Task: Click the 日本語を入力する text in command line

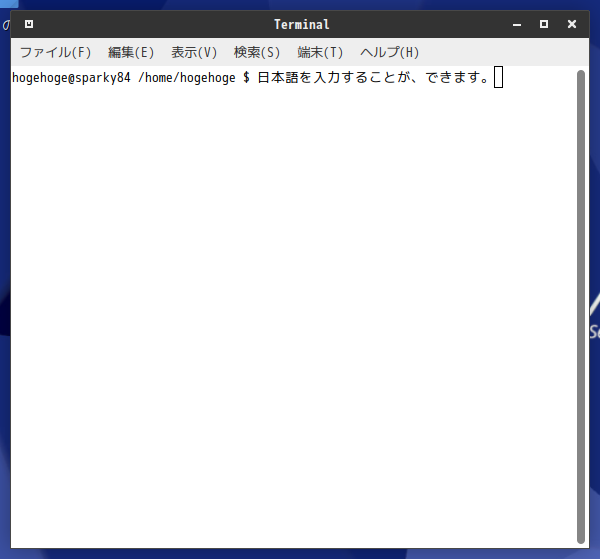Action: point(313,78)
